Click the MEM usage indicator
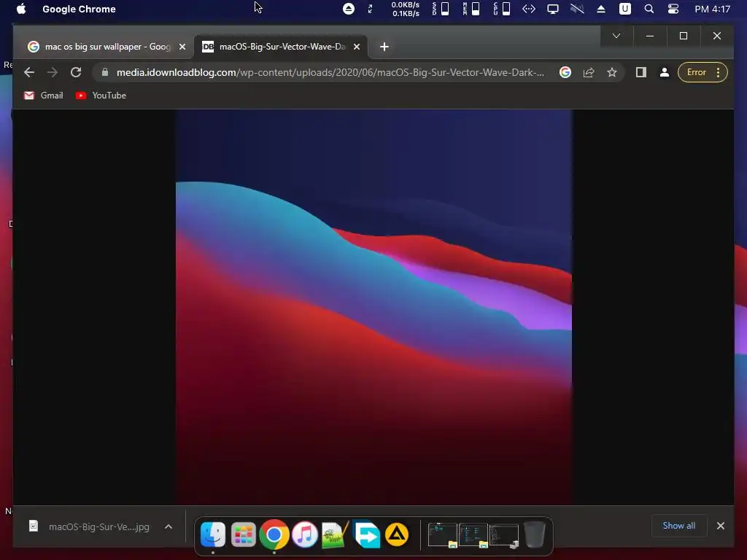Image resolution: width=747 pixels, height=560 pixels. 471,9
